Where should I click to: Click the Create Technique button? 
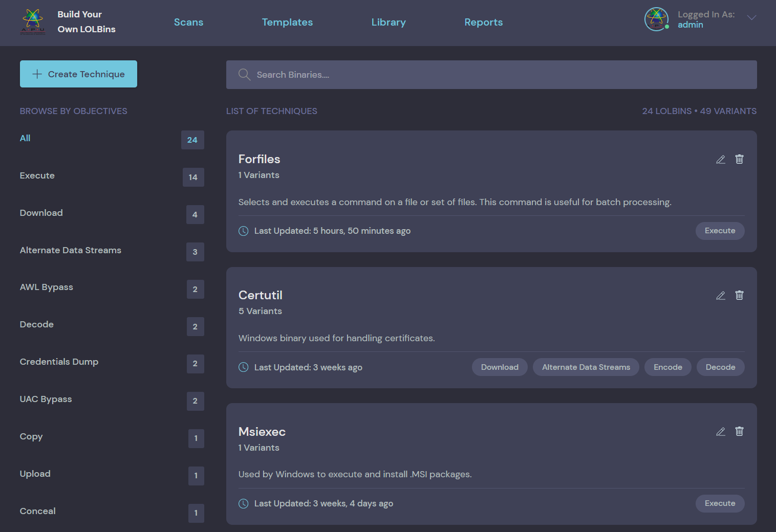[x=78, y=74]
